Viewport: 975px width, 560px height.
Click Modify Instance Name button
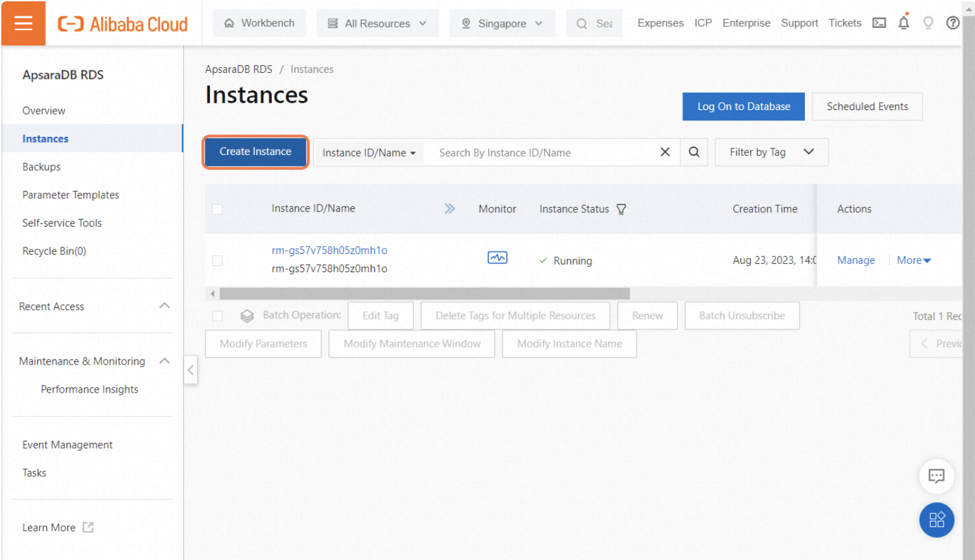click(570, 344)
